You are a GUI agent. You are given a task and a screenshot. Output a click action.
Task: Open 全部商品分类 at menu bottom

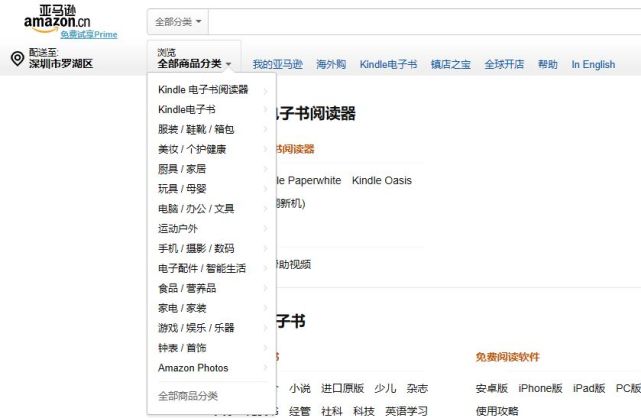[188, 396]
